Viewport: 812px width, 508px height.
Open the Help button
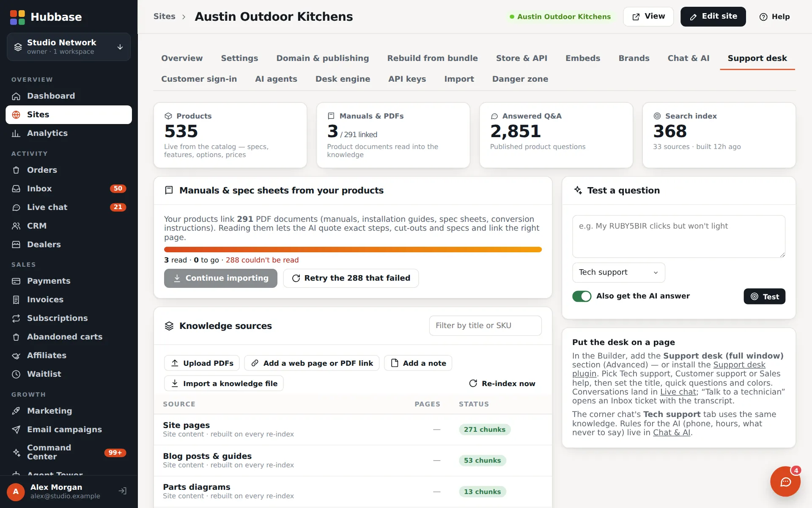[x=774, y=17]
